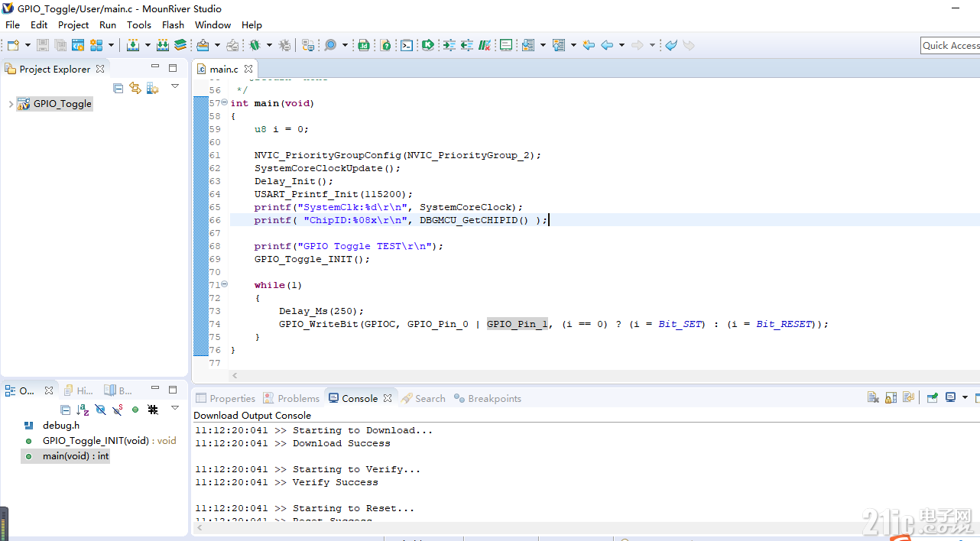This screenshot has width=980, height=541.
Task: Switch to the Problems tab
Action: 291,398
